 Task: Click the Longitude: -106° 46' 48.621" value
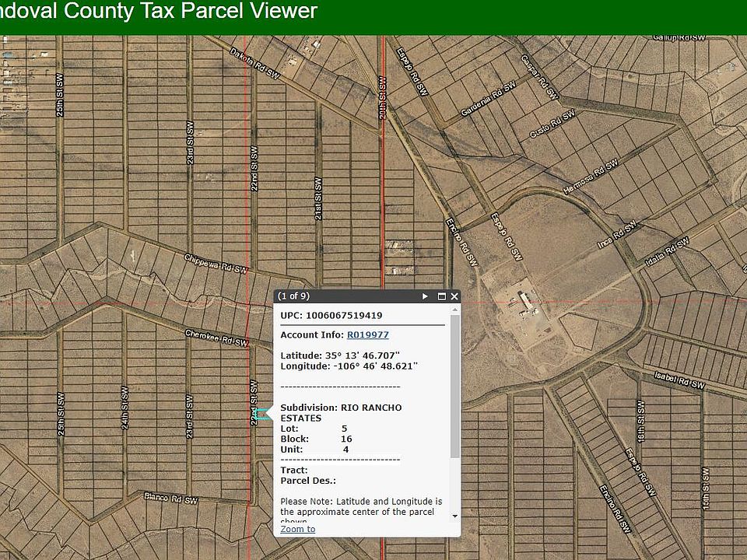click(349, 366)
